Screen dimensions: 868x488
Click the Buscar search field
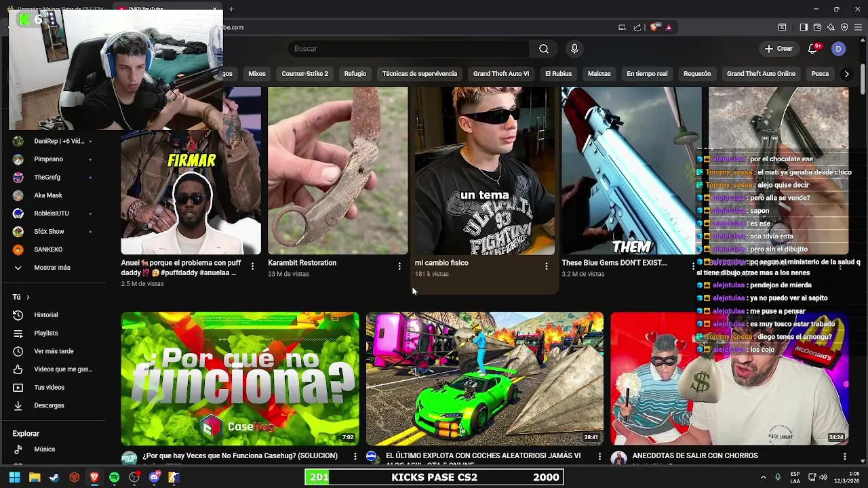point(409,49)
